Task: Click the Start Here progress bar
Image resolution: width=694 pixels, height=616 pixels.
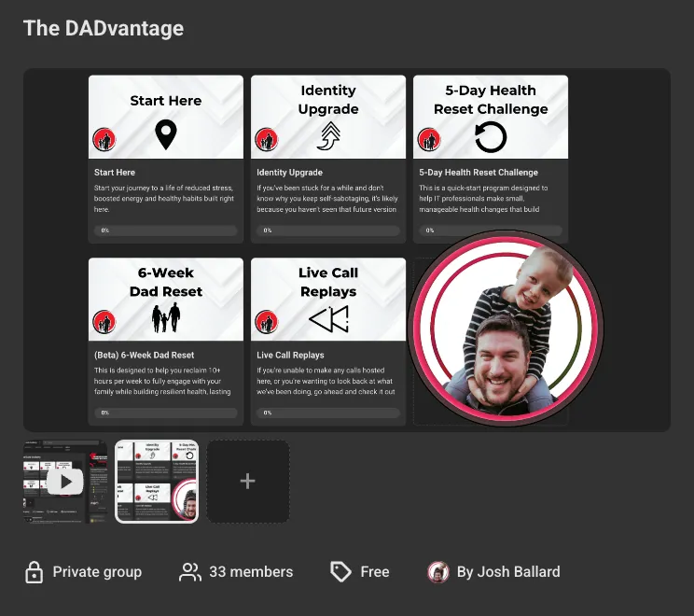Action: coord(165,231)
